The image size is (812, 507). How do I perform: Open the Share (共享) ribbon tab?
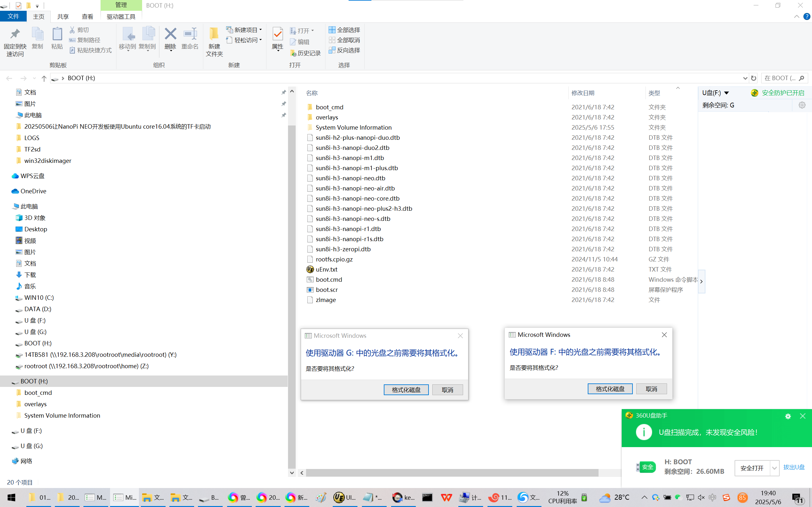pyautogui.click(x=63, y=16)
